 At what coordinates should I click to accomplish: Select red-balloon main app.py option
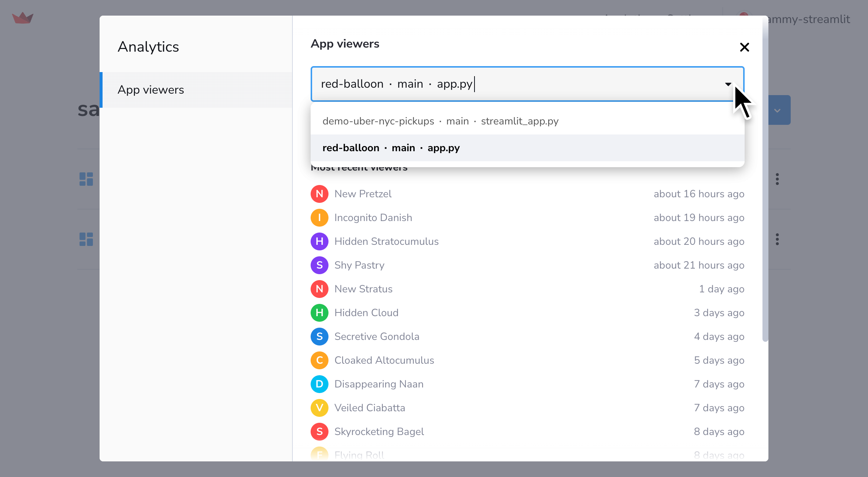[527, 147]
